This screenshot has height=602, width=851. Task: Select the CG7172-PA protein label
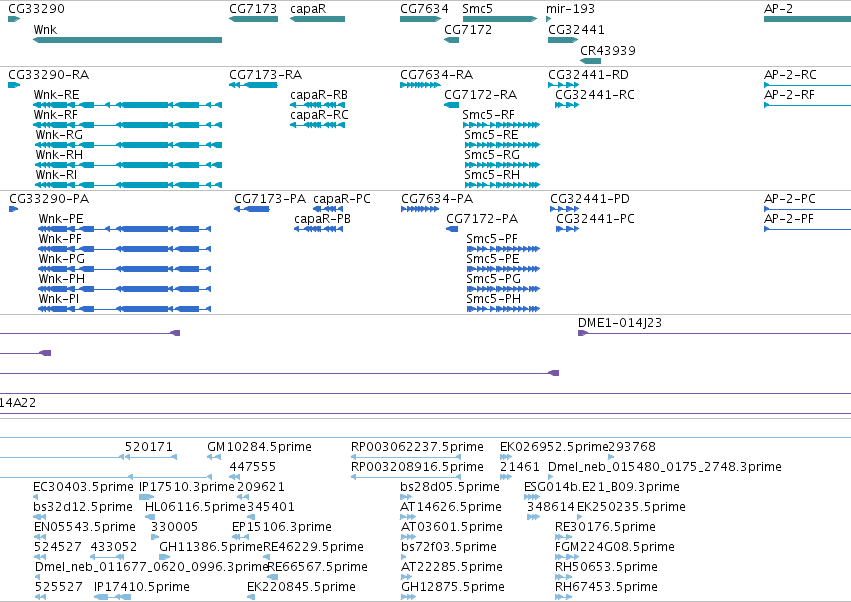click(x=482, y=219)
